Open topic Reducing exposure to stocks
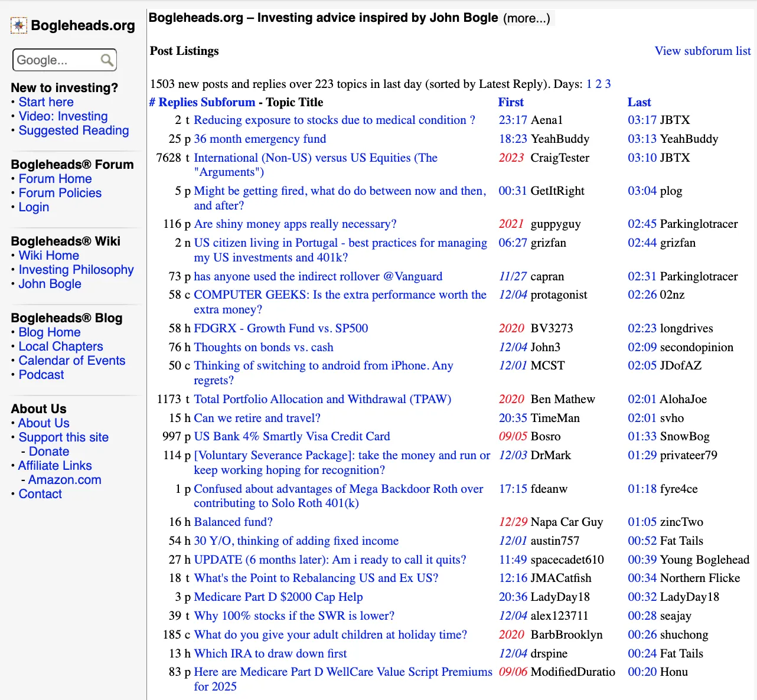The height and width of the screenshot is (700, 757). pos(335,120)
